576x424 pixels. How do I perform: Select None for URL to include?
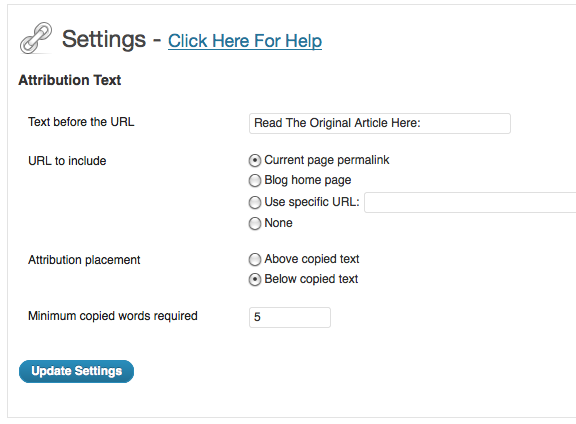[255, 223]
